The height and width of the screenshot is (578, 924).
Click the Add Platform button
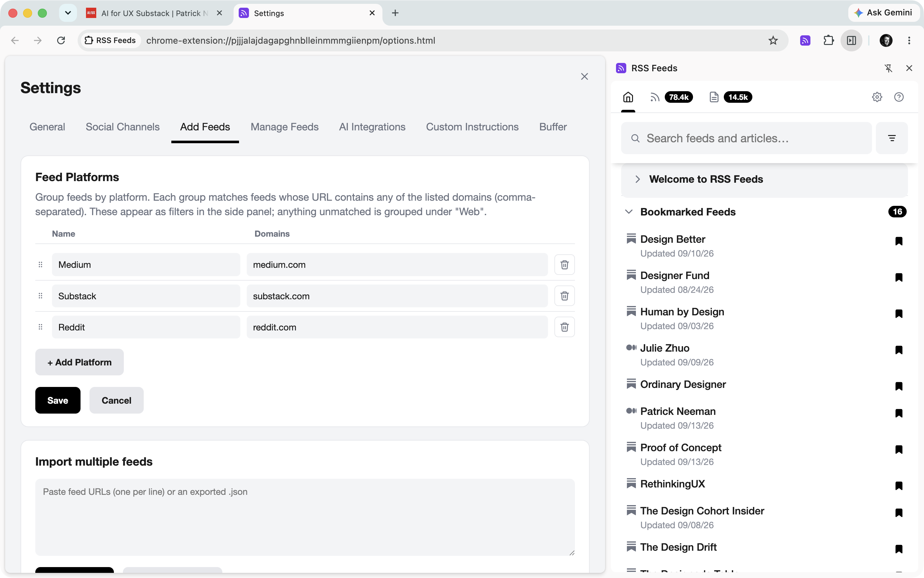80,362
